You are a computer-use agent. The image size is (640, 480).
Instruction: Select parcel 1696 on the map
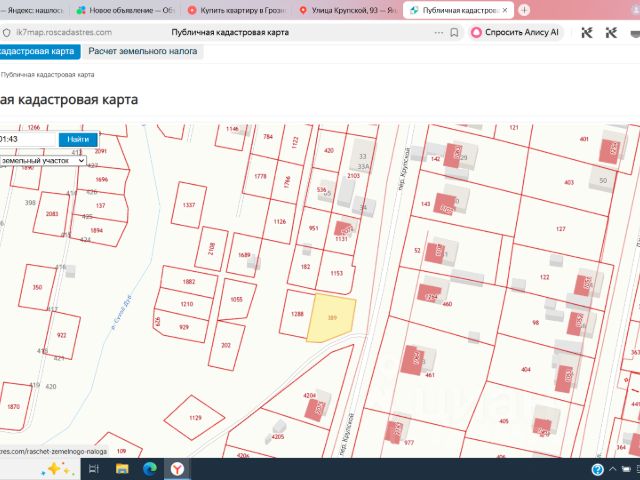click(x=101, y=180)
